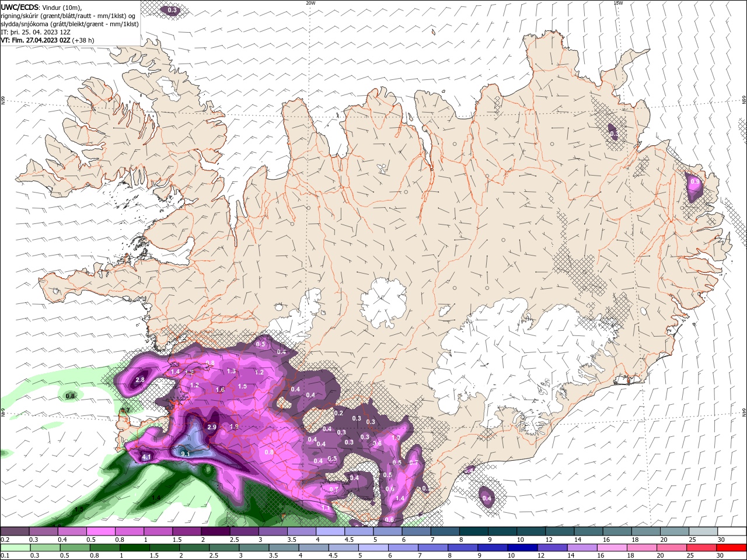The image size is (747, 560).
Task: Click the 9.1 peak precipitation value on the map
Action: coord(186,453)
